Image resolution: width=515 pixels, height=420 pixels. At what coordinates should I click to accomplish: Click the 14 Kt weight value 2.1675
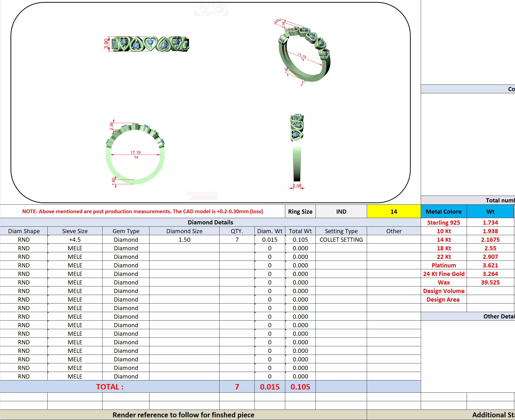[x=490, y=240]
